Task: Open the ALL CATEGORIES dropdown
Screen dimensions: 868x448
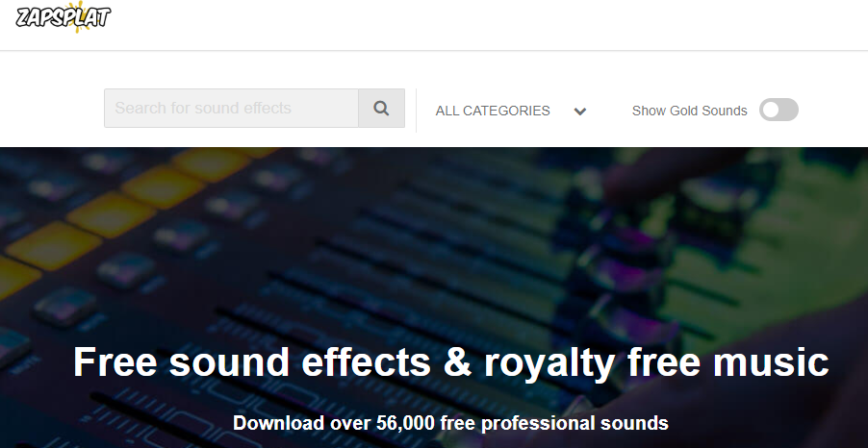Action: point(510,111)
